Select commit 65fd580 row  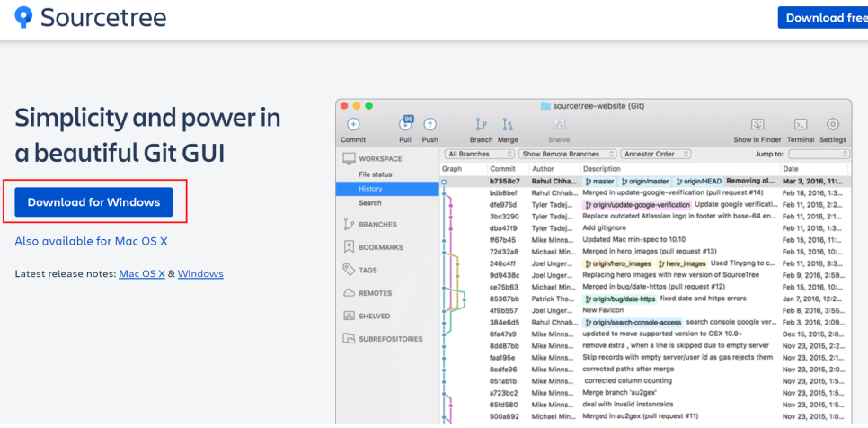[644, 405]
